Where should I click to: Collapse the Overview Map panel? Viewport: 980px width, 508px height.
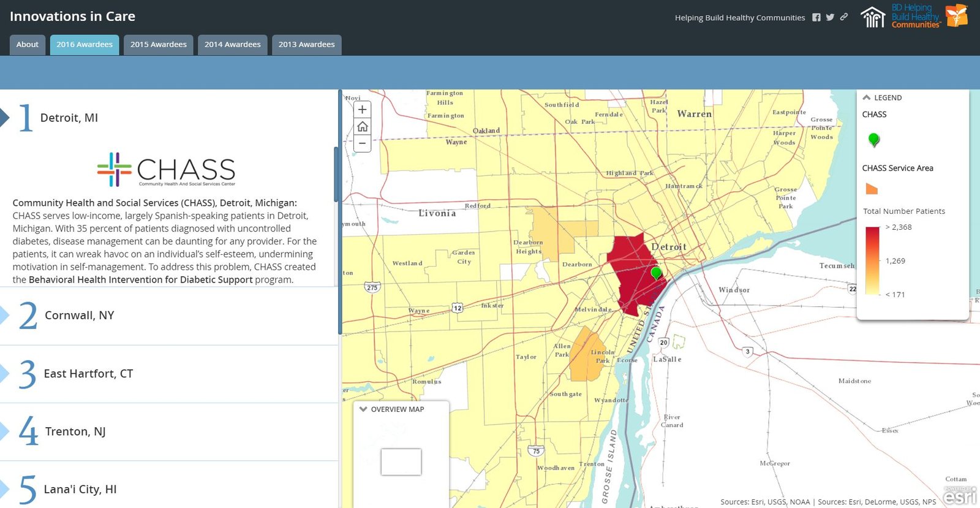363,409
